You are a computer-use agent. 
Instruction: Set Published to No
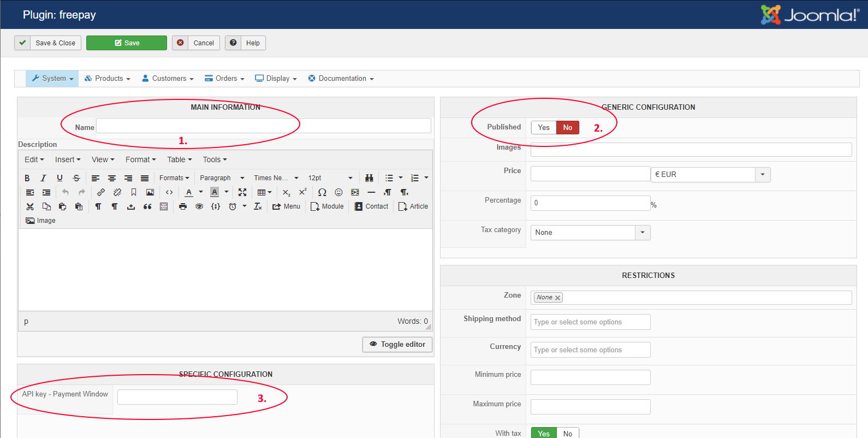click(x=567, y=128)
